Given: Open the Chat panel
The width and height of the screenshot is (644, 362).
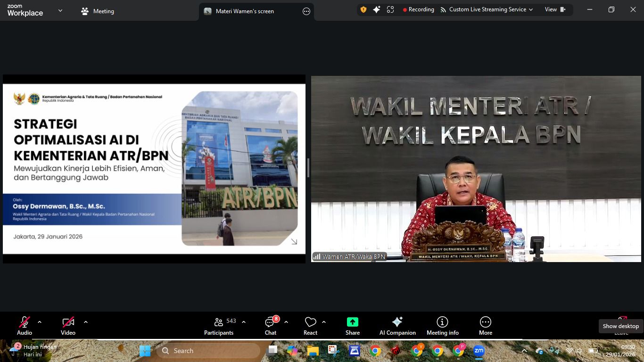Looking at the screenshot, I should (270, 325).
